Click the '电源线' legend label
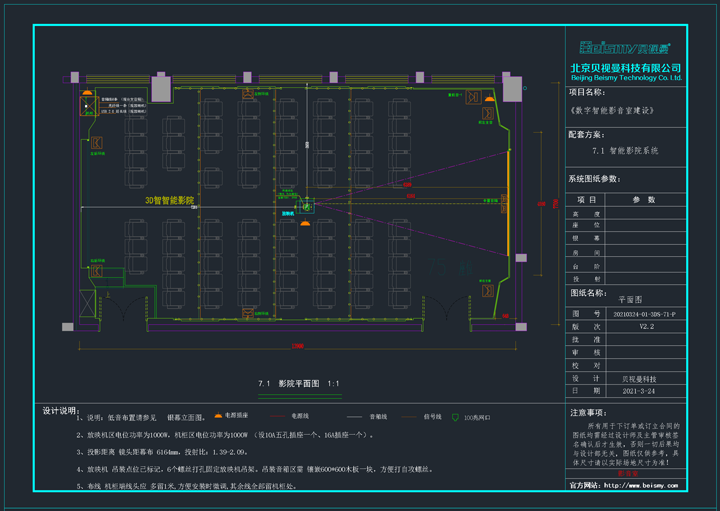 click(300, 416)
